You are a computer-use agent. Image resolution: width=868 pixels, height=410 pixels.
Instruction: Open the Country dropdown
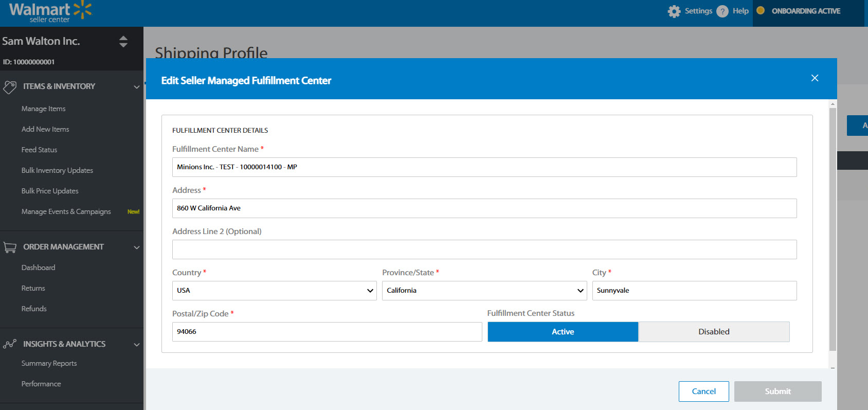(274, 291)
